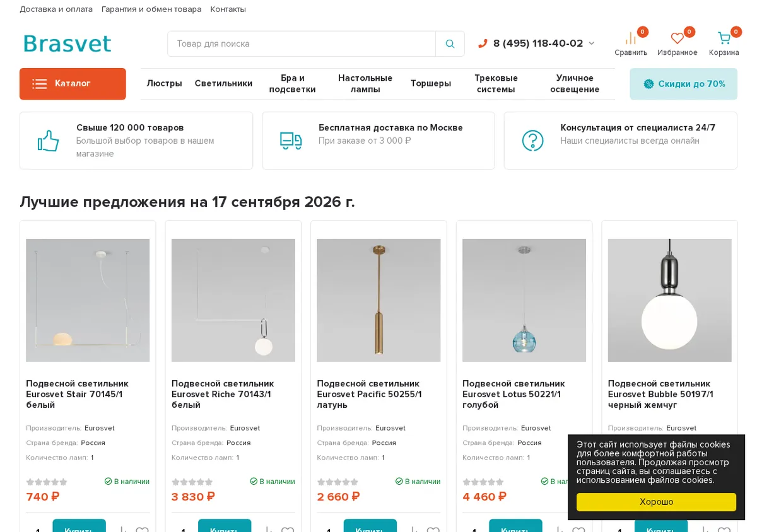The height and width of the screenshot is (532, 757).
Task: Click the search magnifier icon
Action: [x=450, y=43]
